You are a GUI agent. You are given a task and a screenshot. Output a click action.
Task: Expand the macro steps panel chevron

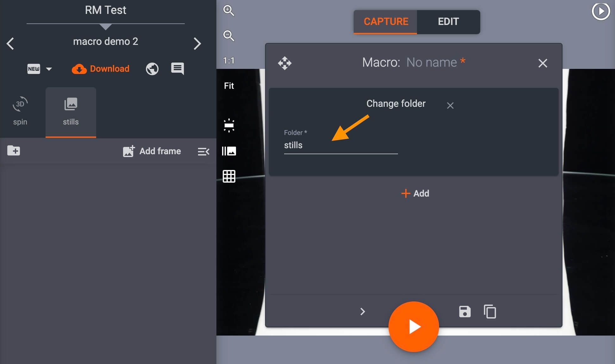(363, 312)
